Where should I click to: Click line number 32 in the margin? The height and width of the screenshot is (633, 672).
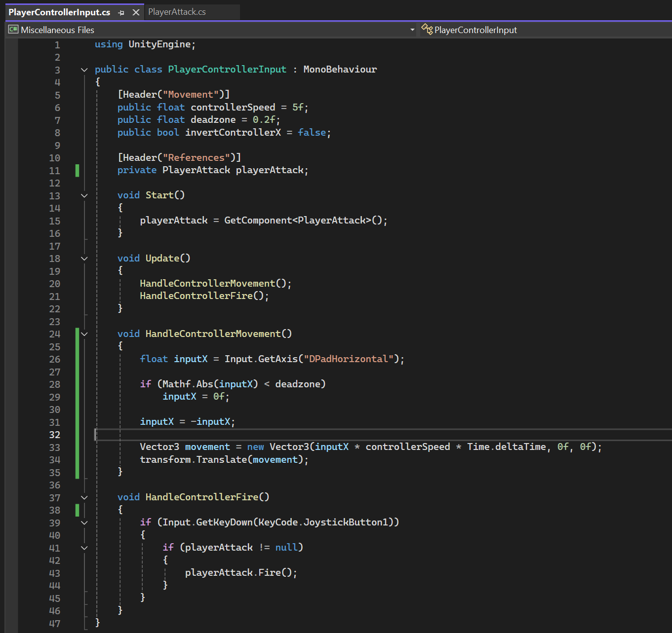(x=55, y=435)
